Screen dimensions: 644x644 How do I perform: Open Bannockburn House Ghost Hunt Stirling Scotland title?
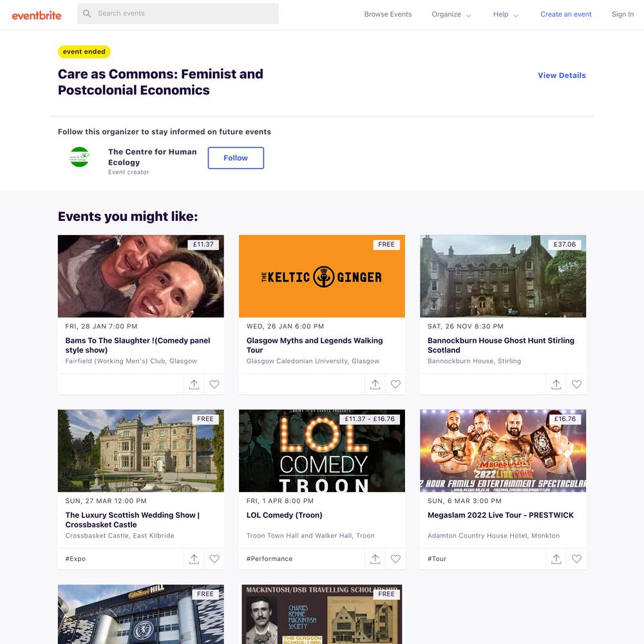pyautogui.click(x=500, y=345)
